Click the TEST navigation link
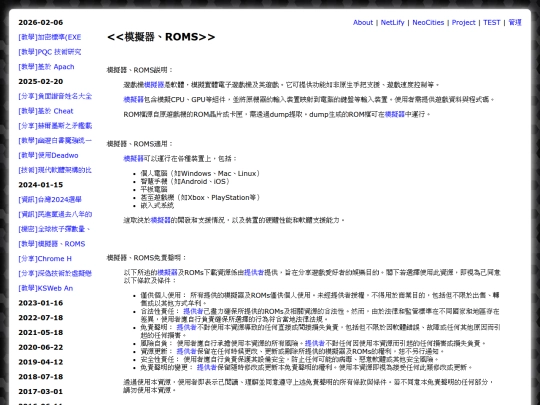Image resolution: width=540 pixels, height=405 pixels. coord(491,22)
